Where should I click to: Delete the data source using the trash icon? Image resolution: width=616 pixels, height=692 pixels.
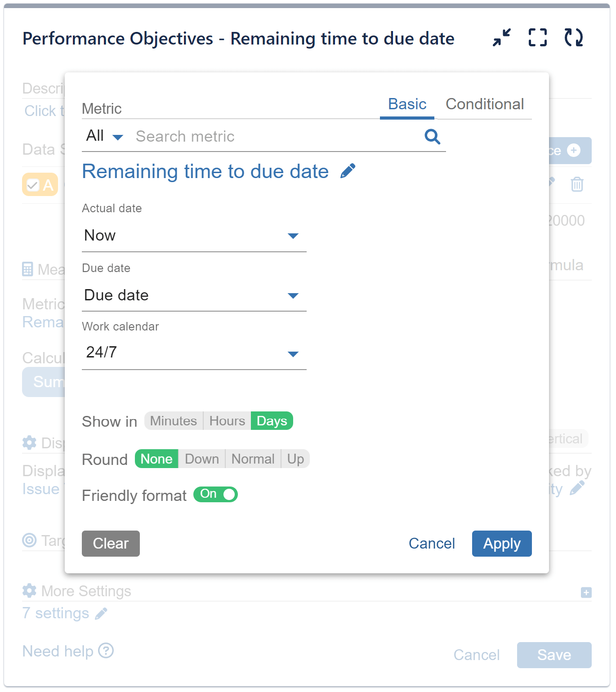(577, 184)
